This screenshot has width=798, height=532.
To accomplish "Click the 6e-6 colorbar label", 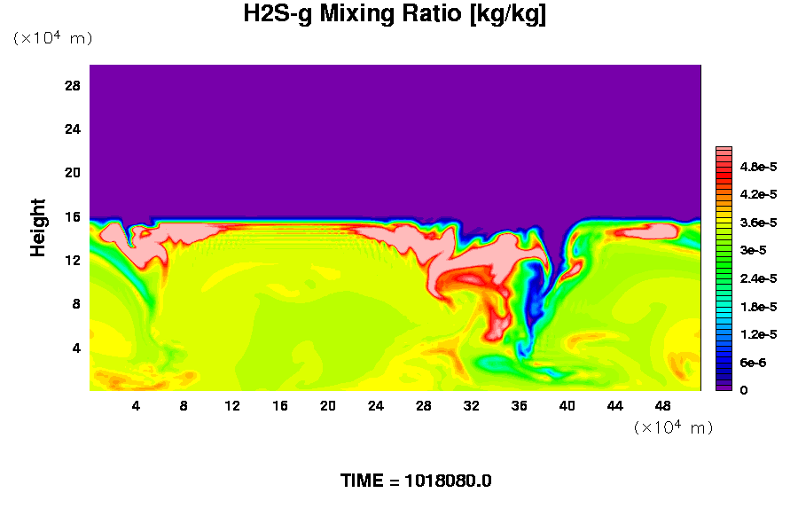I will pyautogui.click(x=752, y=363).
